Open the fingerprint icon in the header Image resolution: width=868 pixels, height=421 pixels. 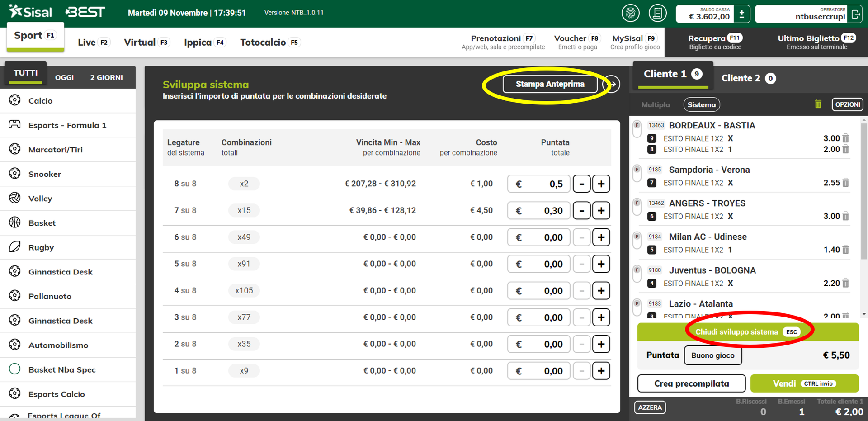click(x=631, y=13)
